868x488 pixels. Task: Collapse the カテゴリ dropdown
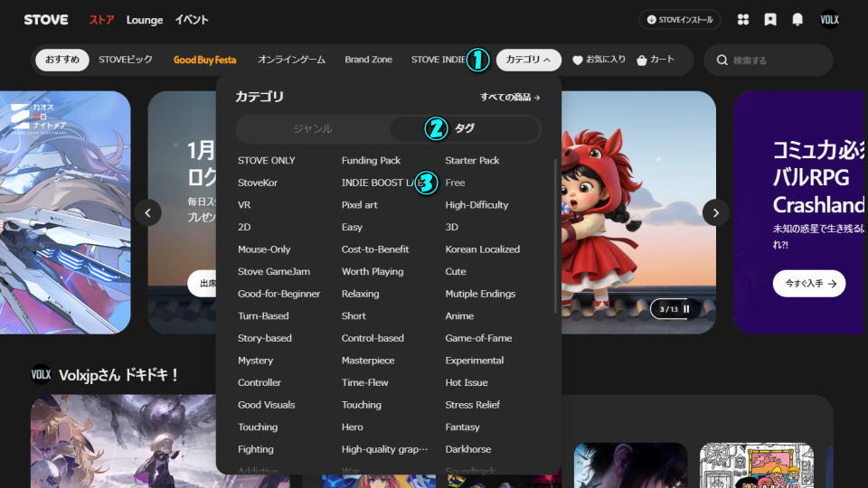click(x=528, y=60)
